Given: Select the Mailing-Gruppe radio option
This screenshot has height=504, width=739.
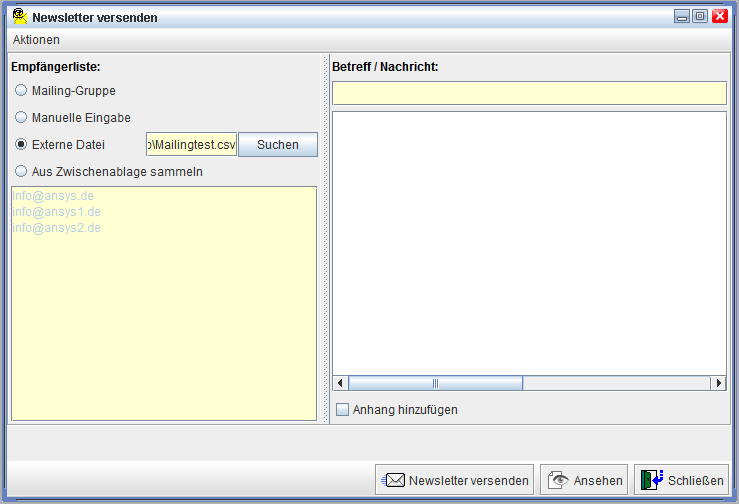Looking at the screenshot, I should [21, 90].
